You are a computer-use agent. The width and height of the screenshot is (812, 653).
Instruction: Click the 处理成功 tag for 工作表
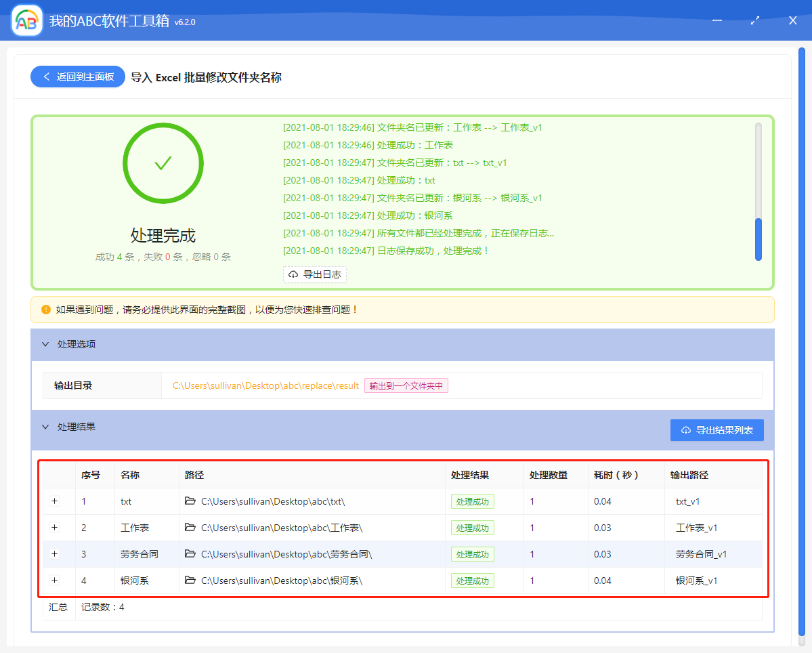pos(472,527)
